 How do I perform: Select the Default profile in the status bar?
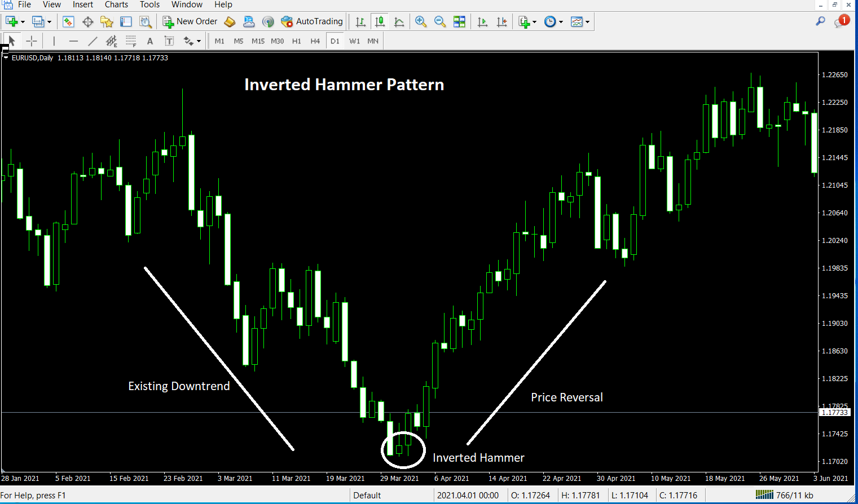click(367, 495)
